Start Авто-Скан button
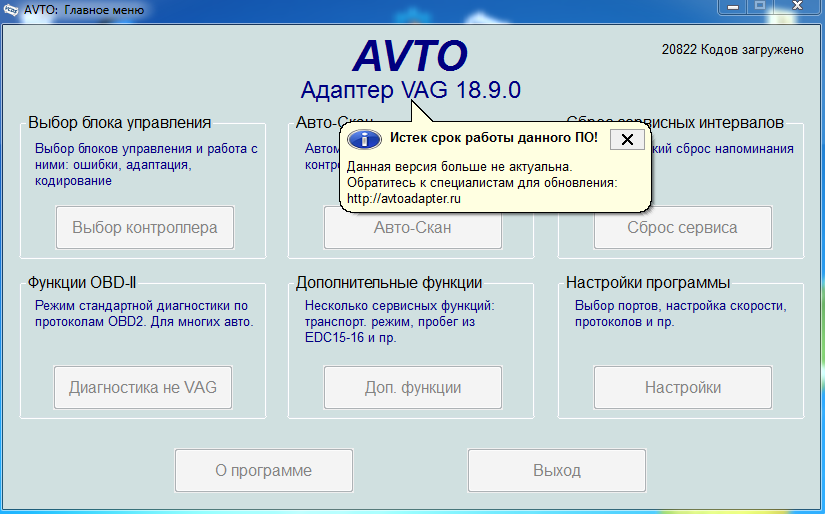825x514 pixels. coord(412,230)
